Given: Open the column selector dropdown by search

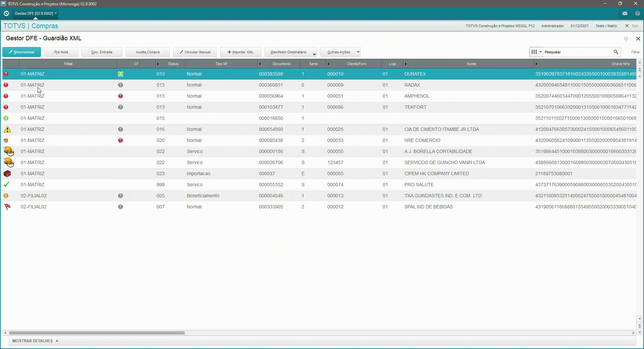Looking at the screenshot, I should coord(536,52).
